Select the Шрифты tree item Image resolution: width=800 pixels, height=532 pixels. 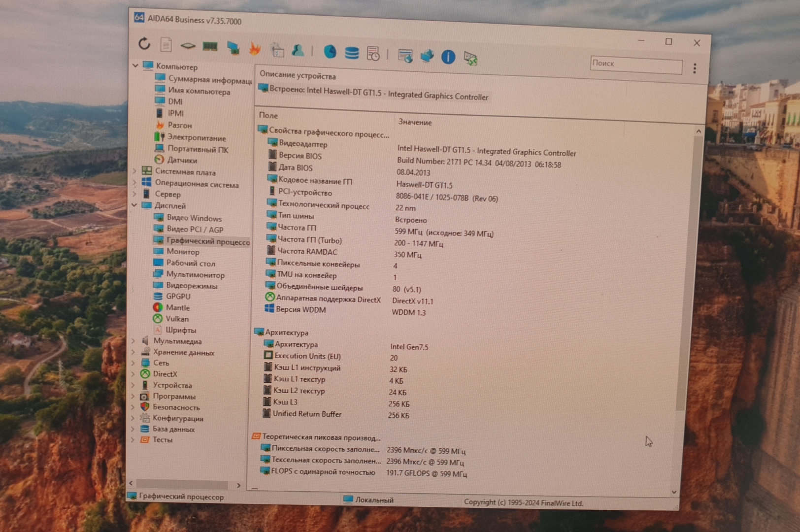174,330
